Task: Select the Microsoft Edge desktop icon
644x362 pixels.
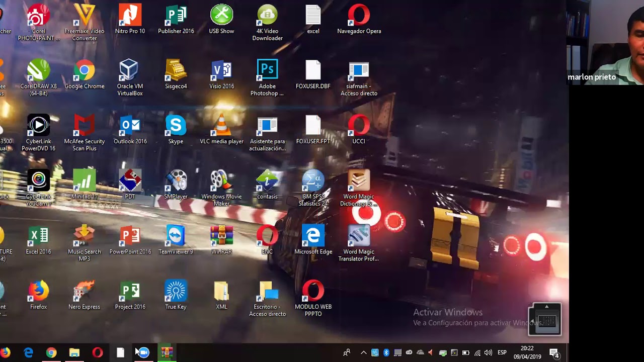Action: [x=313, y=240]
